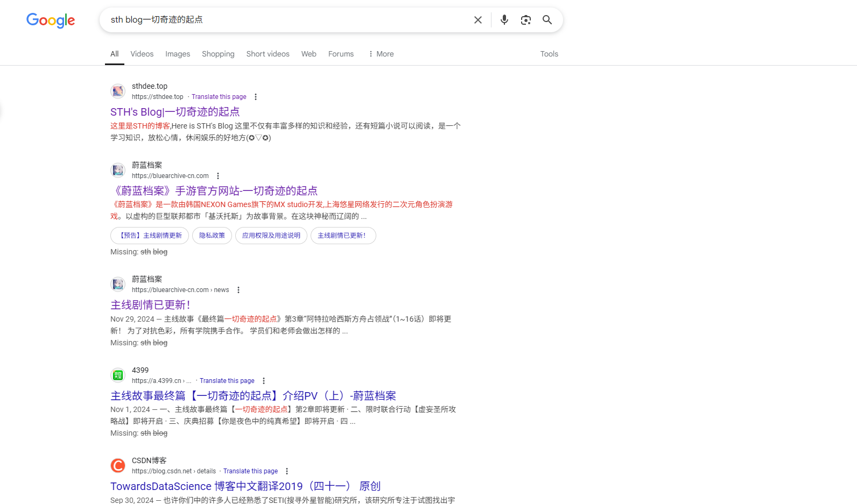Click the CSDN博客 favicon
The height and width of the screenshot is (504, 857).
click(118, 465)
